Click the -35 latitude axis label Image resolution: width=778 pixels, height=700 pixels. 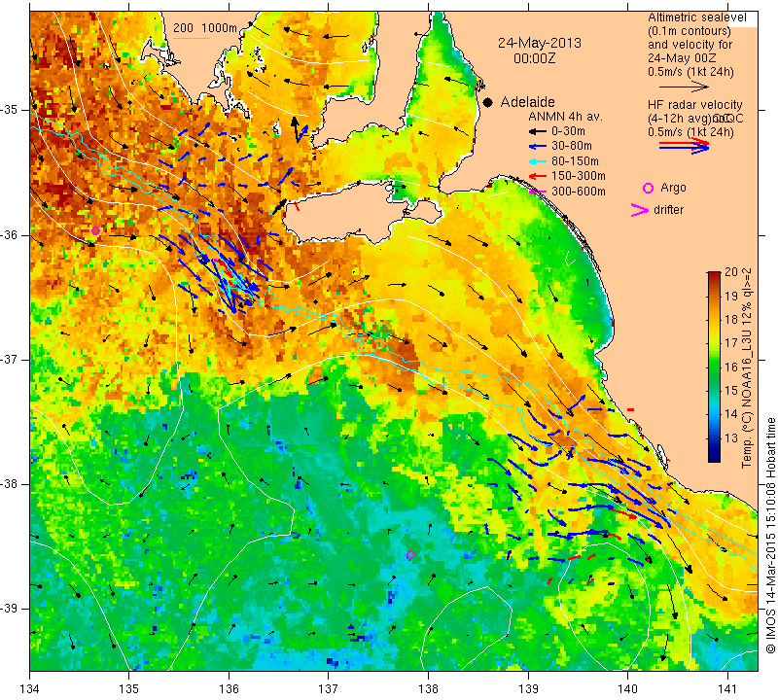(9, 110)
